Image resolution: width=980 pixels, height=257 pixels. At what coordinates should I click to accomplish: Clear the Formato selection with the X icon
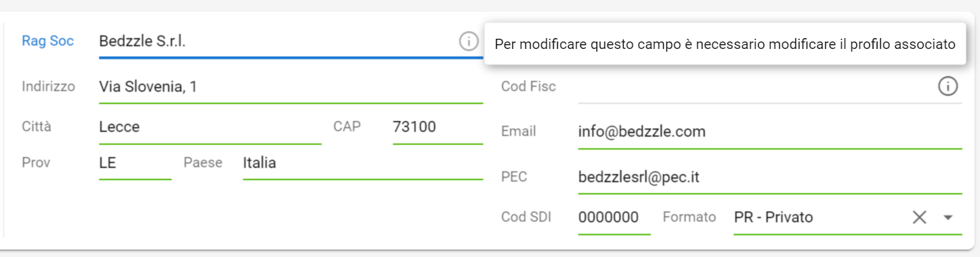coord(919,218)
